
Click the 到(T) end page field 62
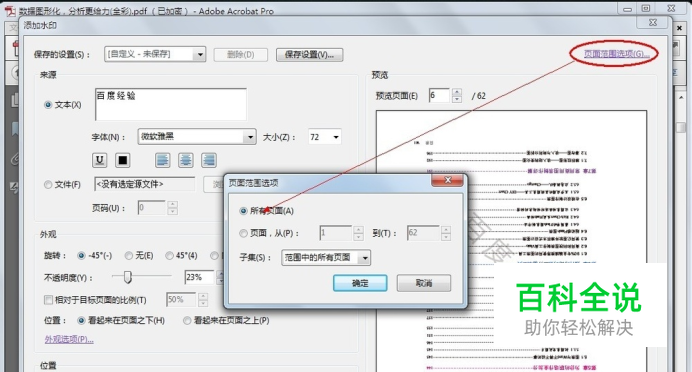423,233
